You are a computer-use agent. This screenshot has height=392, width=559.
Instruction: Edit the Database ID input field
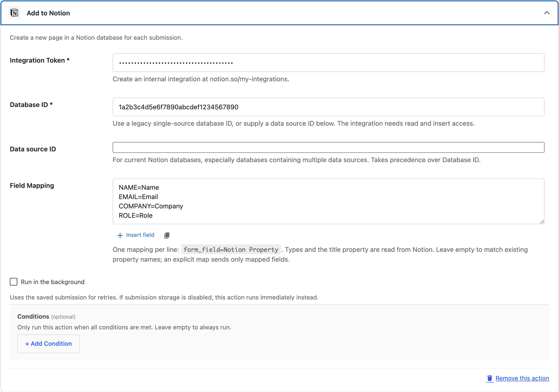pyautogui.click(x=328, y=107)
